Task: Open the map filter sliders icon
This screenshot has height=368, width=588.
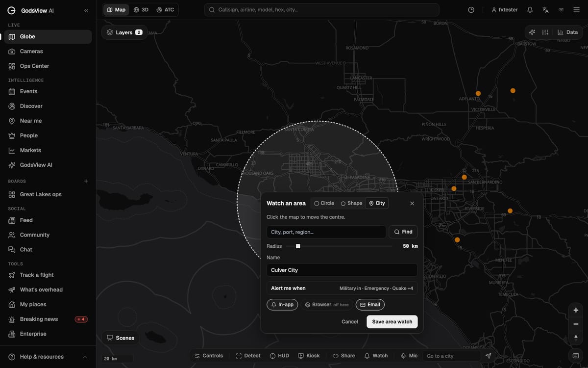Action: click(x=545, y=32)
